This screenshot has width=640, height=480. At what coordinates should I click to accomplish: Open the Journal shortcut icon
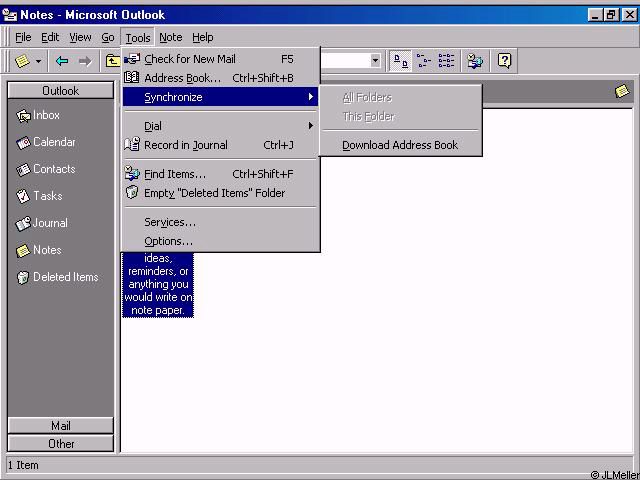[23, 224]
